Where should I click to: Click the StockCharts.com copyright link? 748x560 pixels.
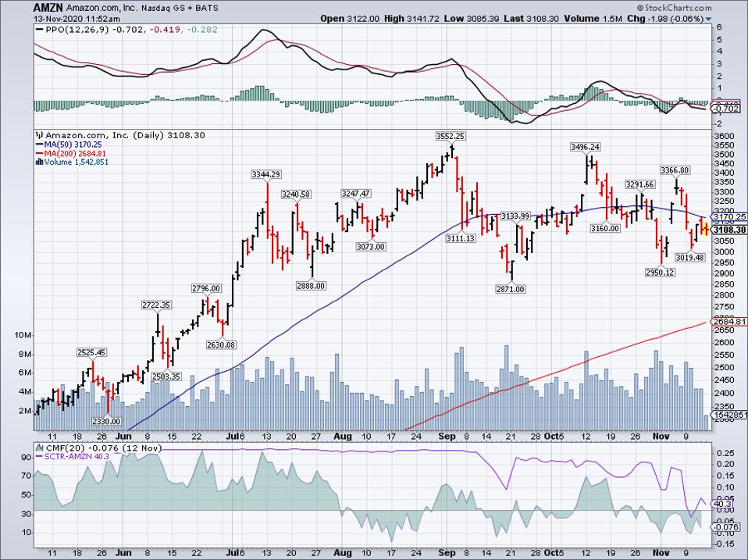[x=675, y=8]
